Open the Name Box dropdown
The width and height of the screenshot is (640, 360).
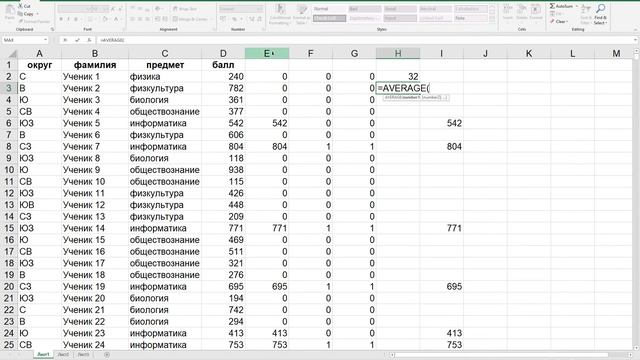[45, 40]
